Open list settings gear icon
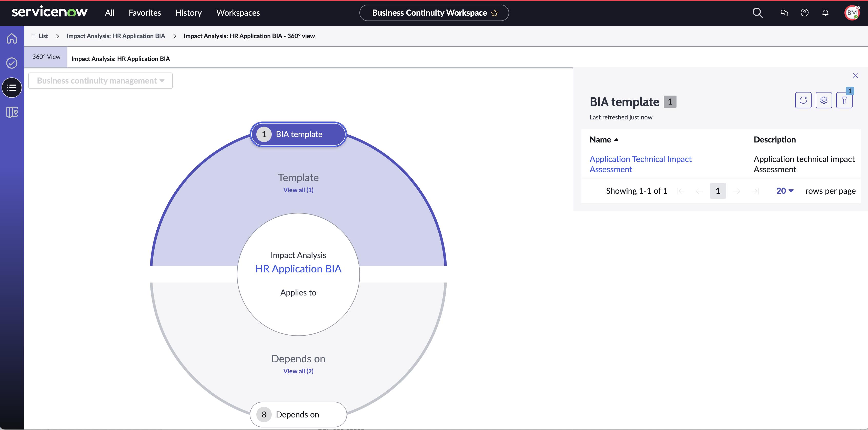 click(824, 100)
